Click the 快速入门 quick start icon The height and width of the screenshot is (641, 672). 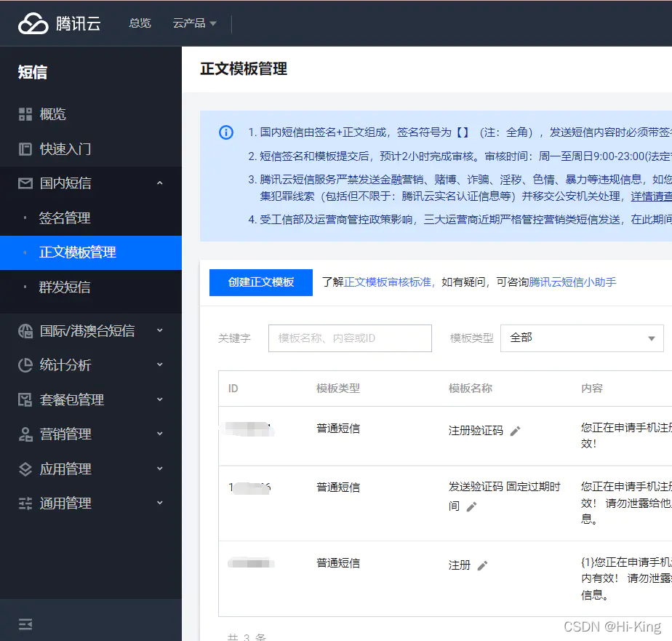click(25, 148)
